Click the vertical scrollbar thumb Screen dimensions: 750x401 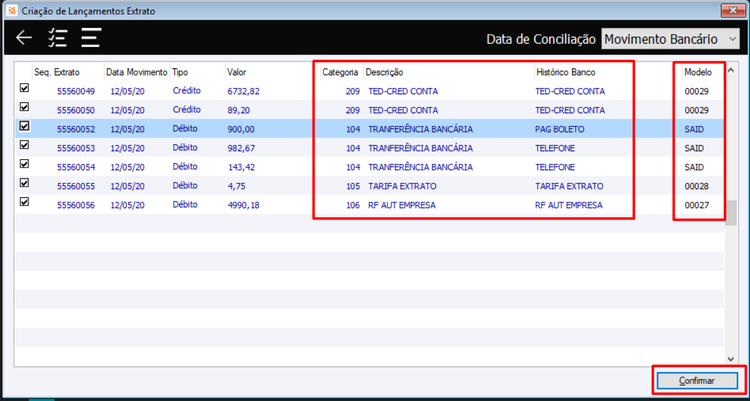[x=730, y=213]
